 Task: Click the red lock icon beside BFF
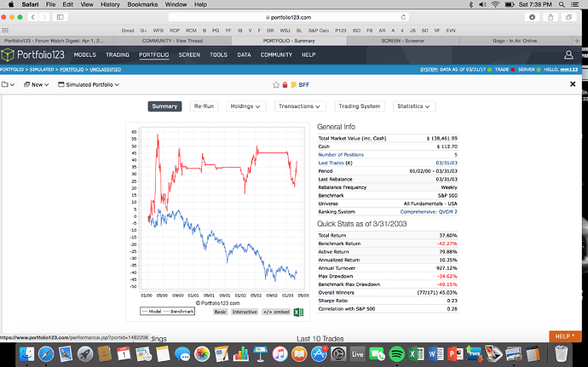click(284, 85)
